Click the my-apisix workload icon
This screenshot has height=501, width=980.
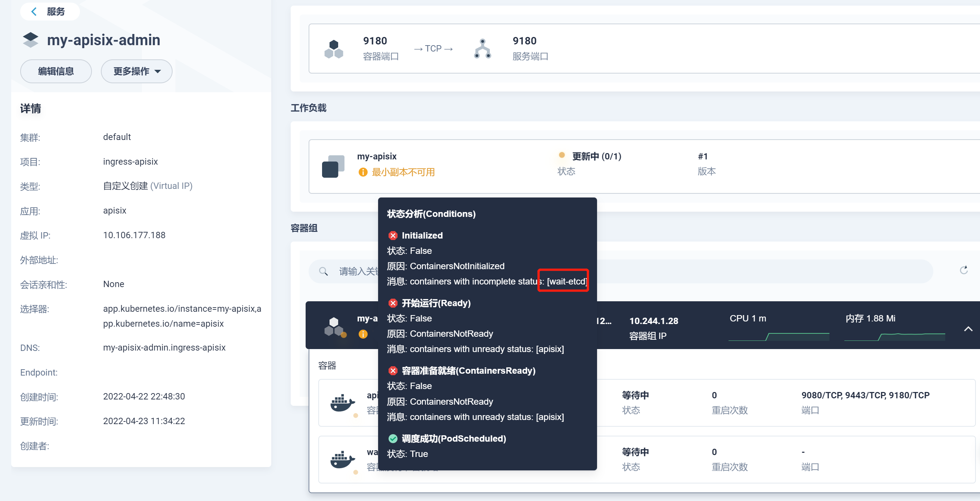[333, 166]
